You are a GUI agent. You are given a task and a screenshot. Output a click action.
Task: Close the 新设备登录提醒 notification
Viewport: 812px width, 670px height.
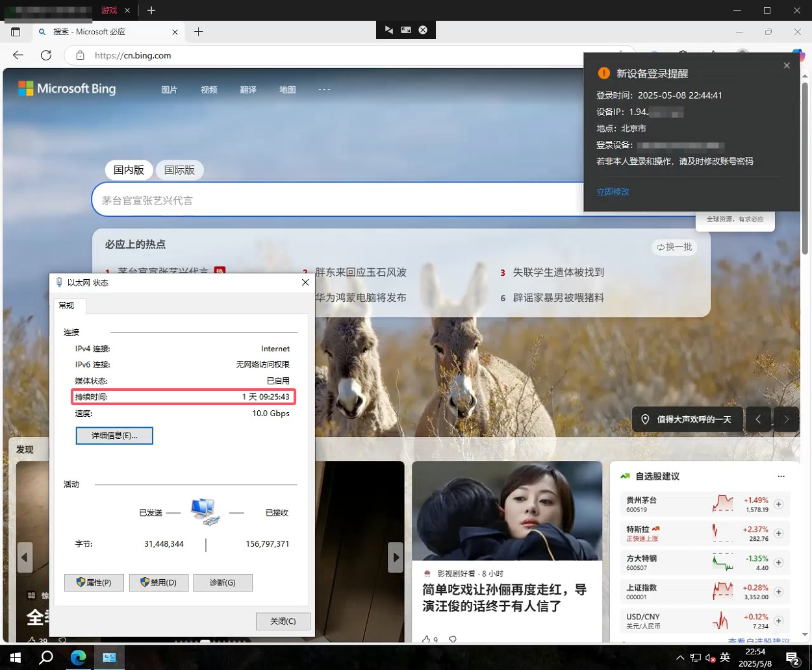coord(787,66)
